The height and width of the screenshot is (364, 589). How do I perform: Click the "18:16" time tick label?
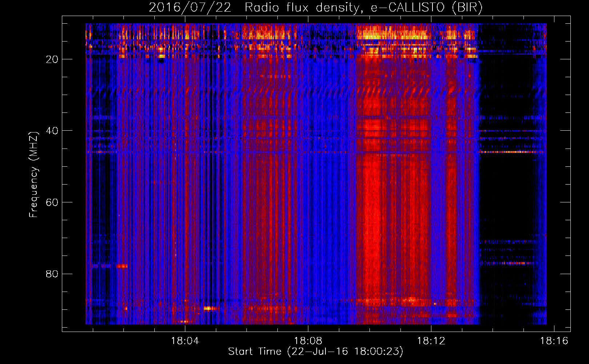554,341
